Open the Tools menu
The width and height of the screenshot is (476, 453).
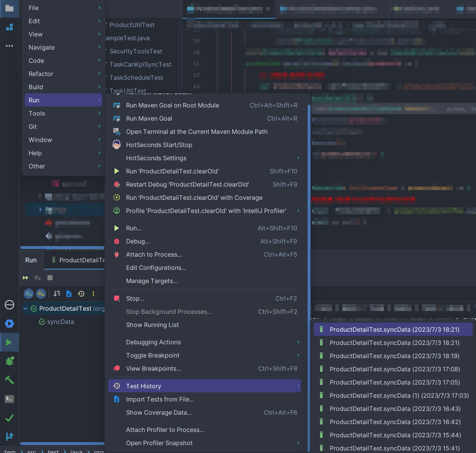[37, 113]
